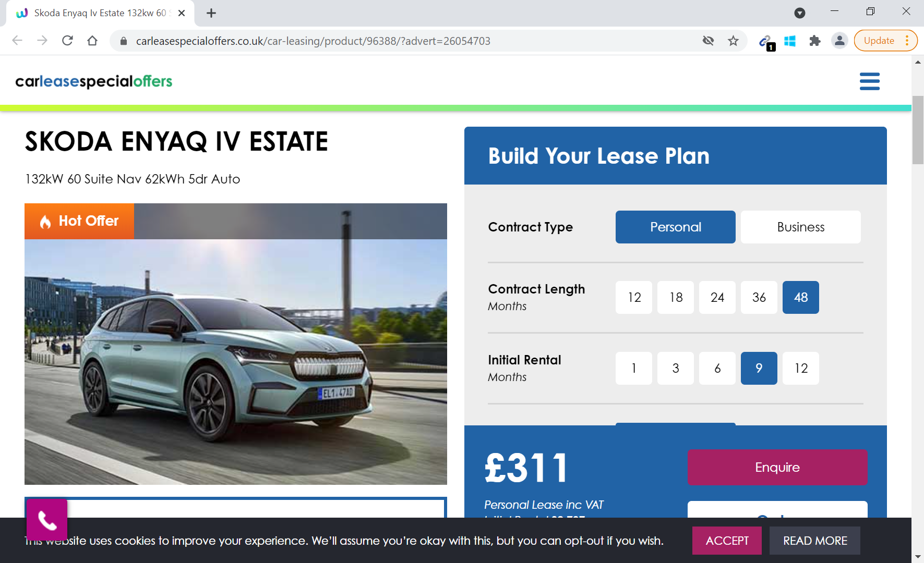Open the hamburger navigation menu
924x563 pixels.
tap(869, 81)
